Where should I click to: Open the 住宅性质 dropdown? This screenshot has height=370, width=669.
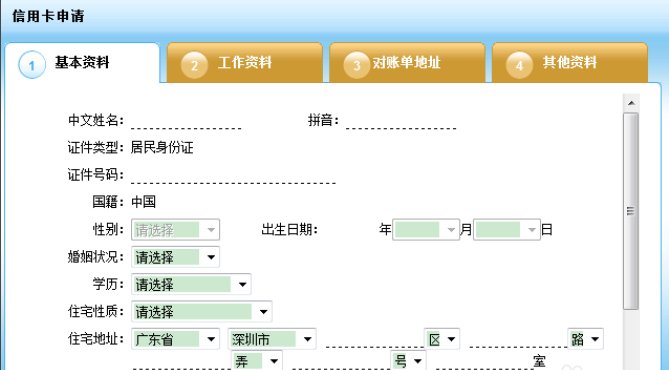[x=201, y=312]
